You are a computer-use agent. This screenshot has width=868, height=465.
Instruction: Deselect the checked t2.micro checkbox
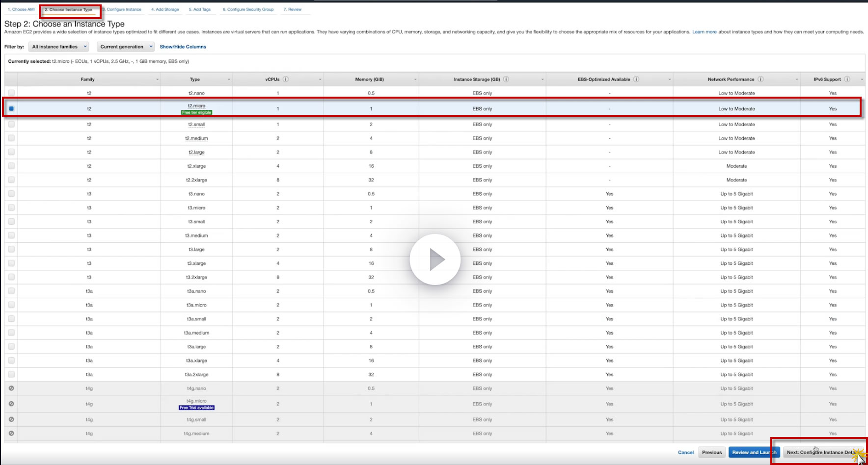tap(11, 108)
